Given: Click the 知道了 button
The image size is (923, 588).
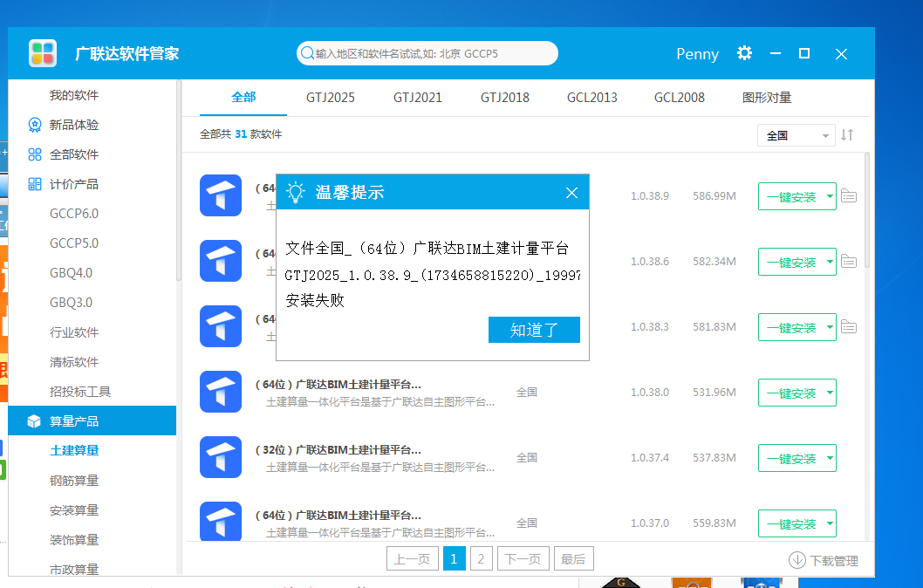Looking at the screenshot, I should click(534, 330).
